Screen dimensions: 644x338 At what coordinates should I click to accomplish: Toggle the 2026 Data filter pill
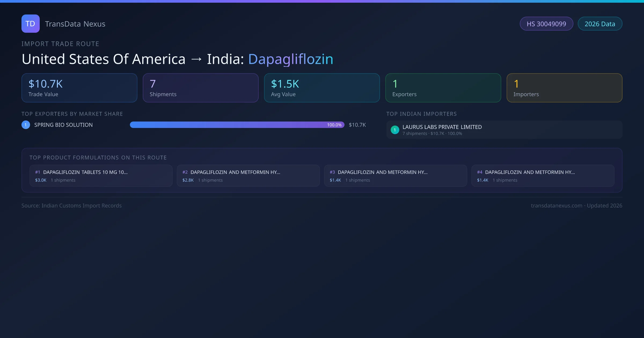click(600, 24)
